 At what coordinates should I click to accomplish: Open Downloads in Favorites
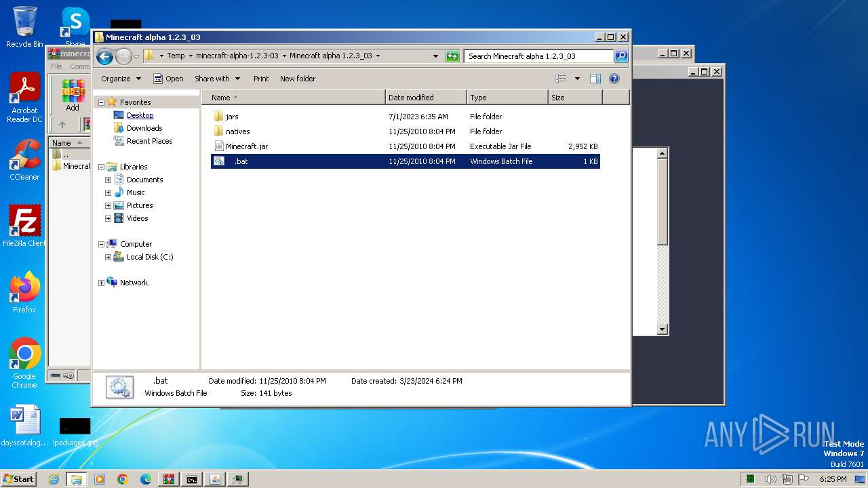click(144, 128)
